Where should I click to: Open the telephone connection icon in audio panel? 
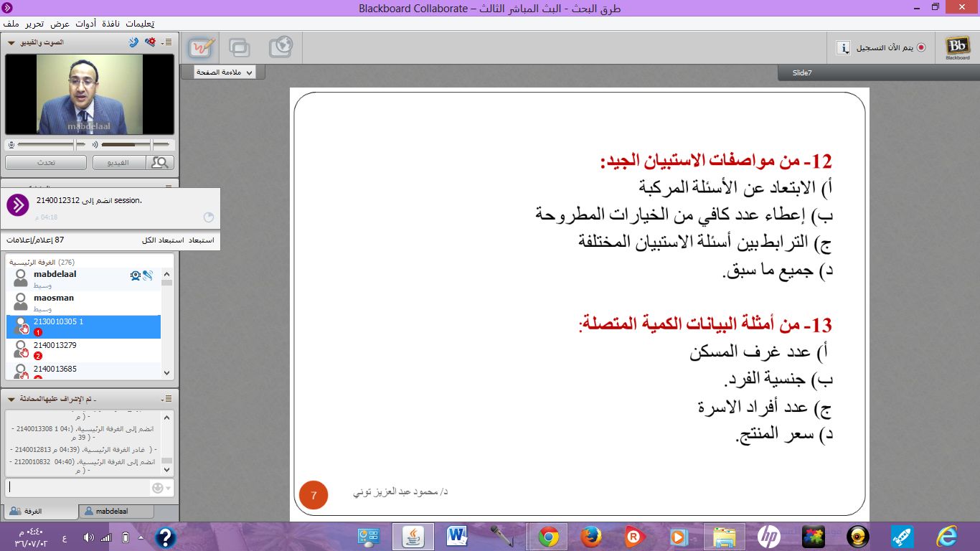133,42
